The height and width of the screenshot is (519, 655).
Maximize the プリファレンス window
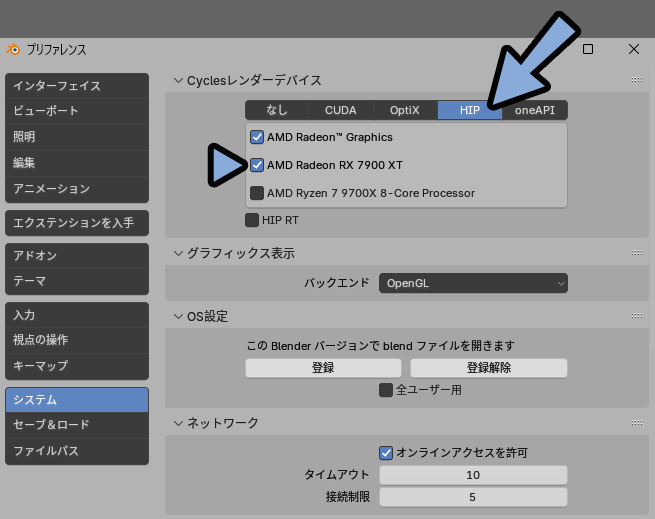[x=588, y=49]
